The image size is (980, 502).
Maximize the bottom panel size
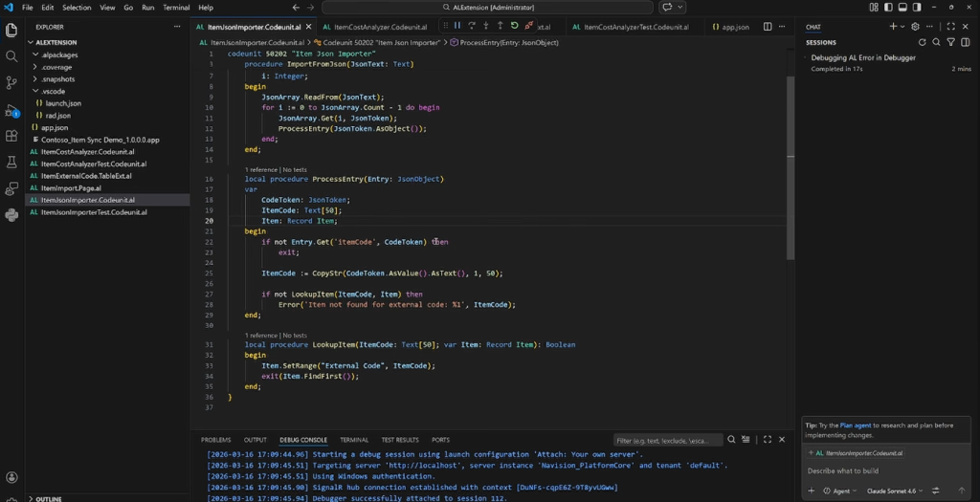point(768,440)
